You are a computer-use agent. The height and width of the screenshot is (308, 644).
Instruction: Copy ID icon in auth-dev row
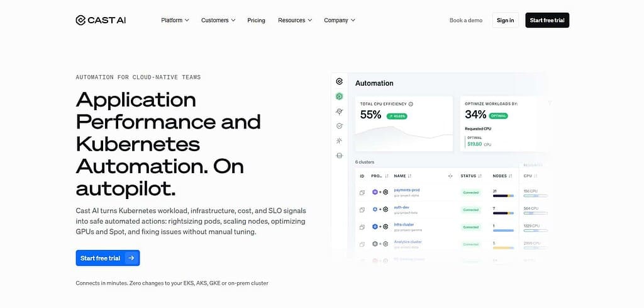click(x=362, y=210)
